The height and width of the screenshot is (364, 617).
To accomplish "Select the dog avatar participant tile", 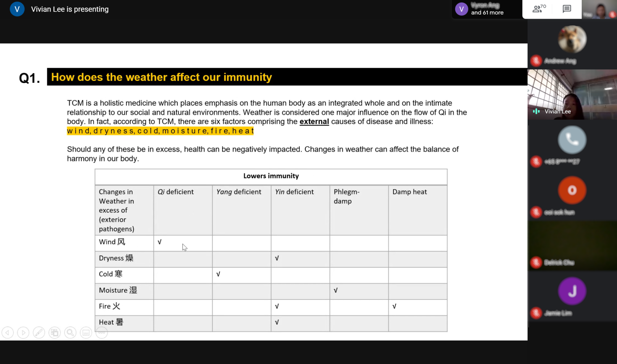I will click(x=572, y=39).
